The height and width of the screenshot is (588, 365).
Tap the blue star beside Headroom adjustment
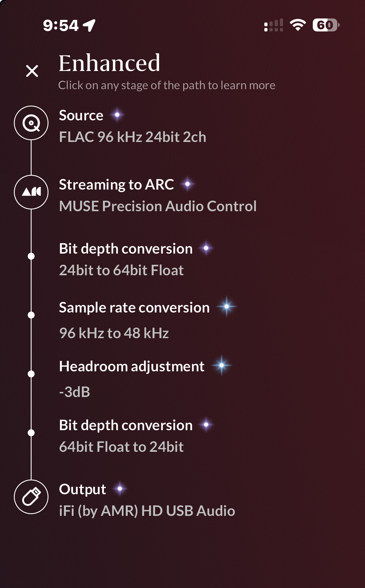pos(221,365)
